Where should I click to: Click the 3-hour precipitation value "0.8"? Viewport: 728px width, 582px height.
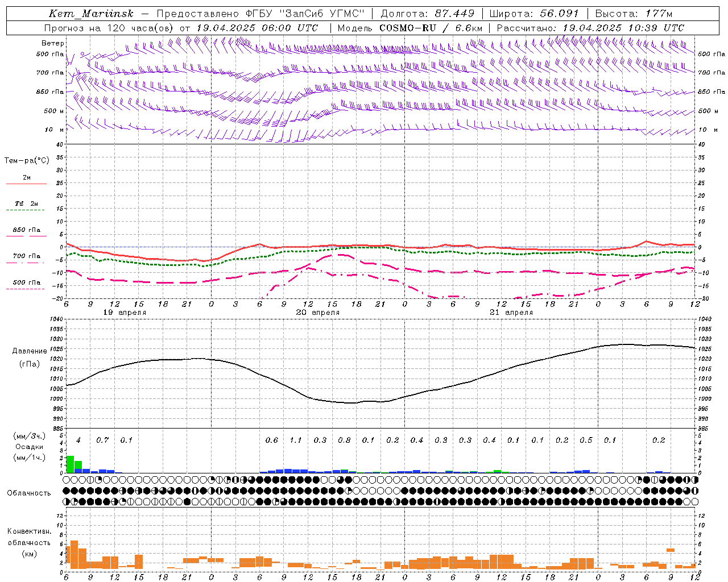coord(344,440)
